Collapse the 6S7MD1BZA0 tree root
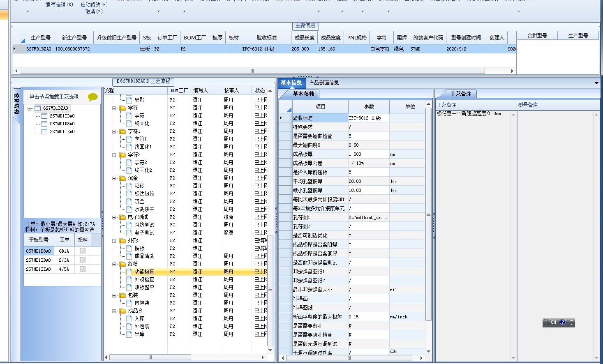 point(30,108)
